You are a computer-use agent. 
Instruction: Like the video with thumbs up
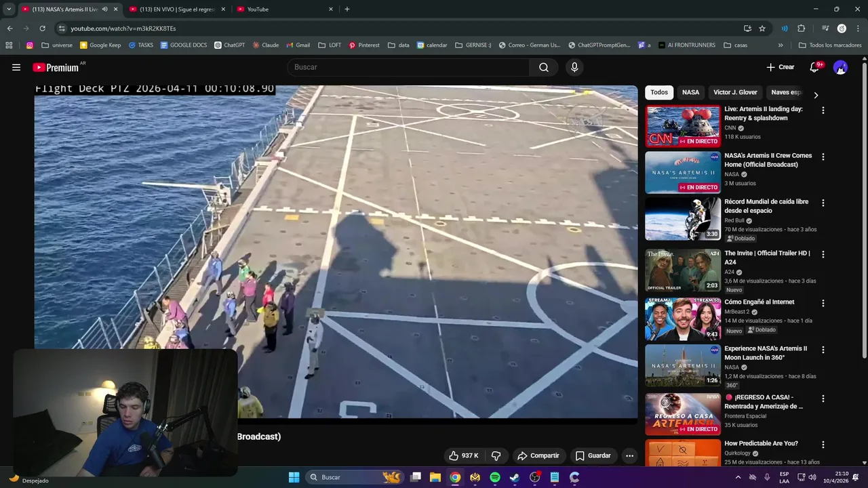pos(464,455)
